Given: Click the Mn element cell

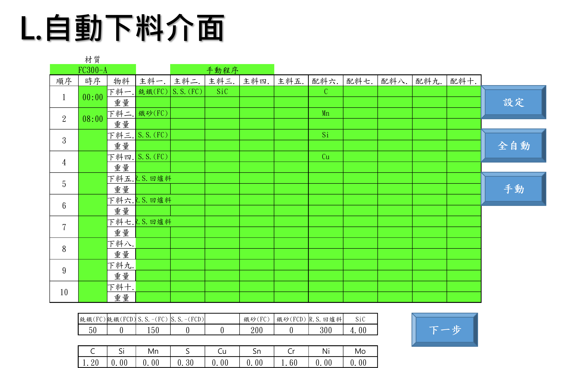Looking at the screenshot, I should click(326, 113).
